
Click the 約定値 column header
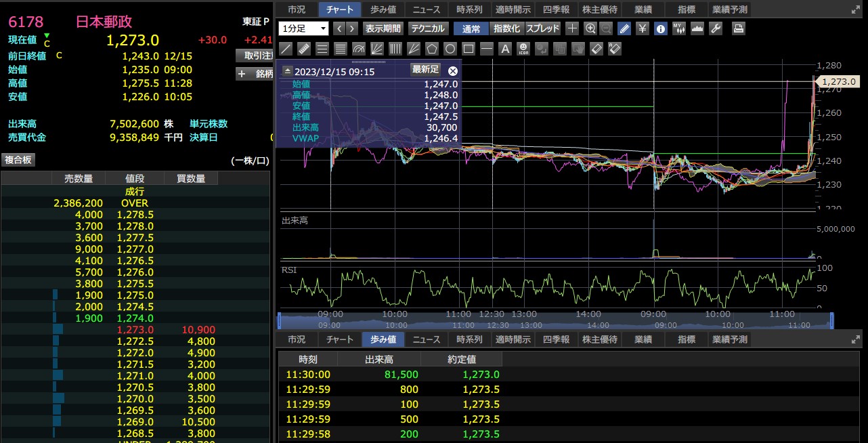click(x=462, y=360)
